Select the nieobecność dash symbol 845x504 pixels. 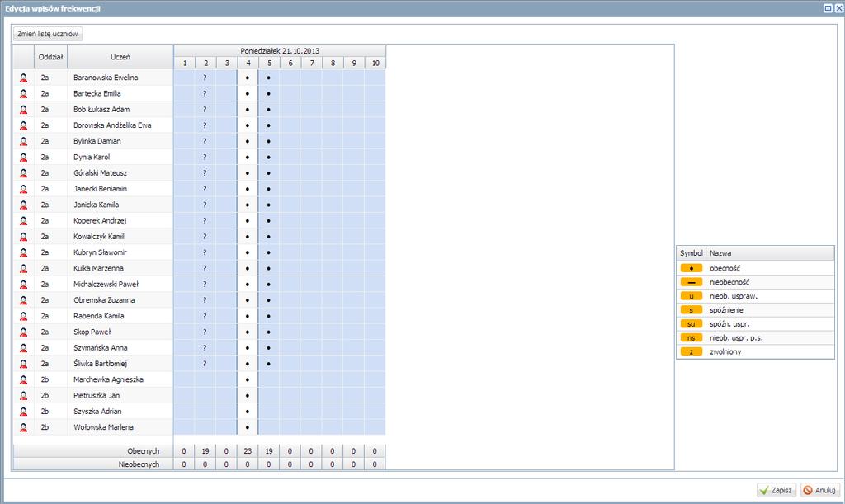pyautogui.click(x=692, y=282)
